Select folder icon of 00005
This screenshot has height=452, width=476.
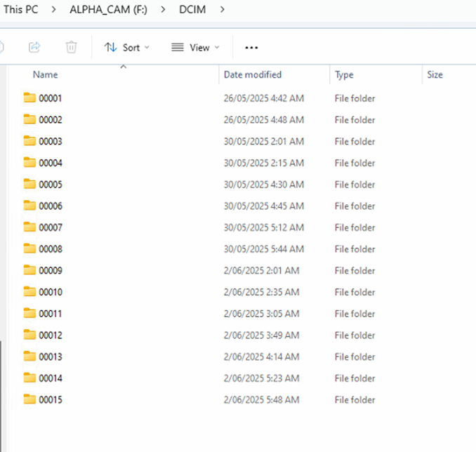click(29, 184)
